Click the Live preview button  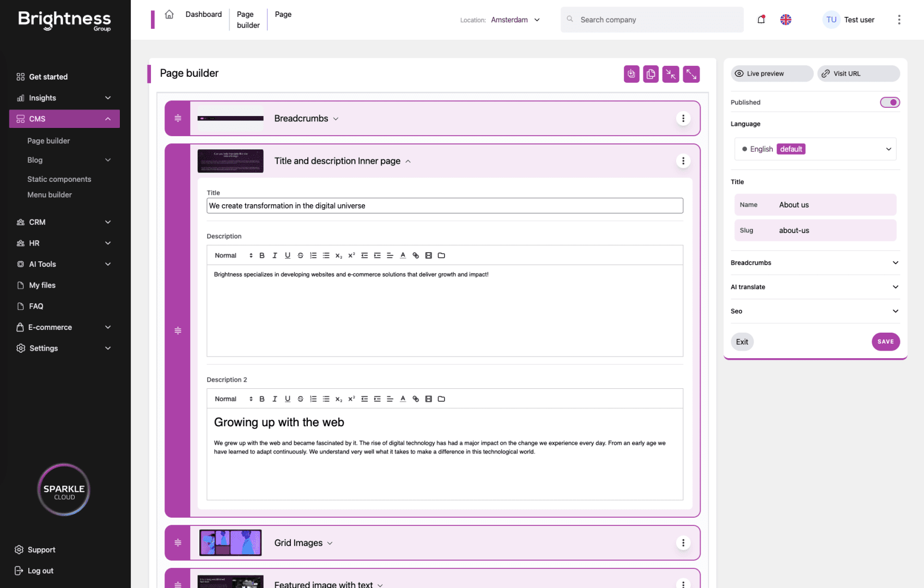click(771, 73)
